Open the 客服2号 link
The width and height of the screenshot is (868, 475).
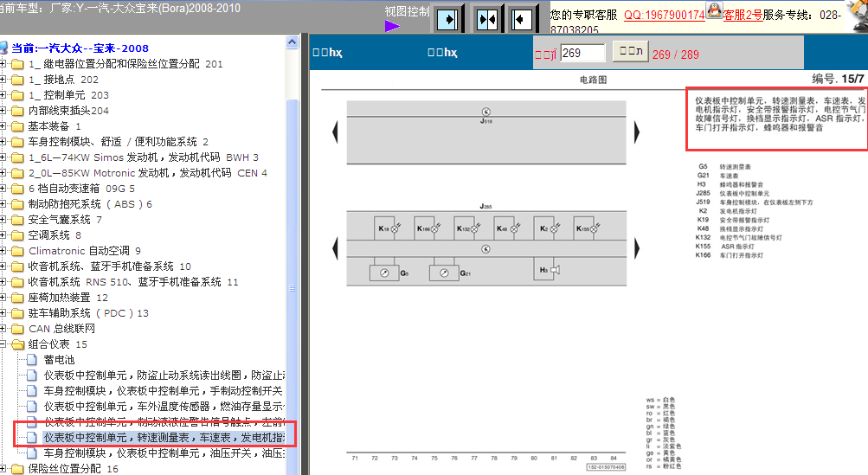coord(743,15)
